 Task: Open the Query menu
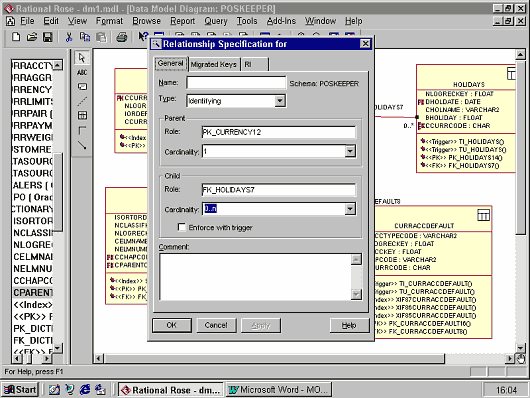click(216, 21)
